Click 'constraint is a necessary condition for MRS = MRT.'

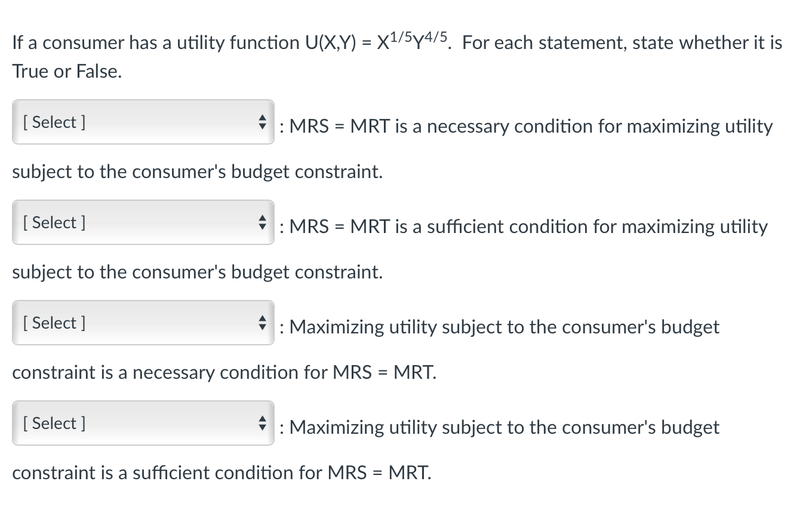[x=224, y=373]
